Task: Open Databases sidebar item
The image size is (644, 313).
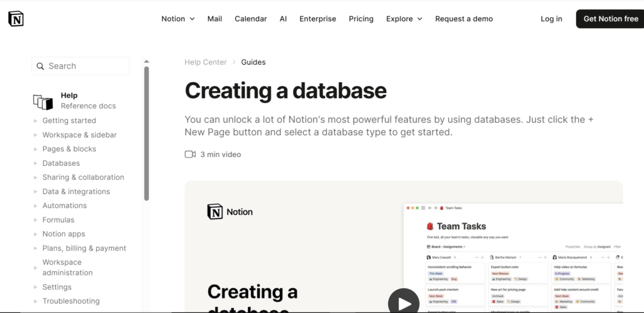Action: point(61,163)
